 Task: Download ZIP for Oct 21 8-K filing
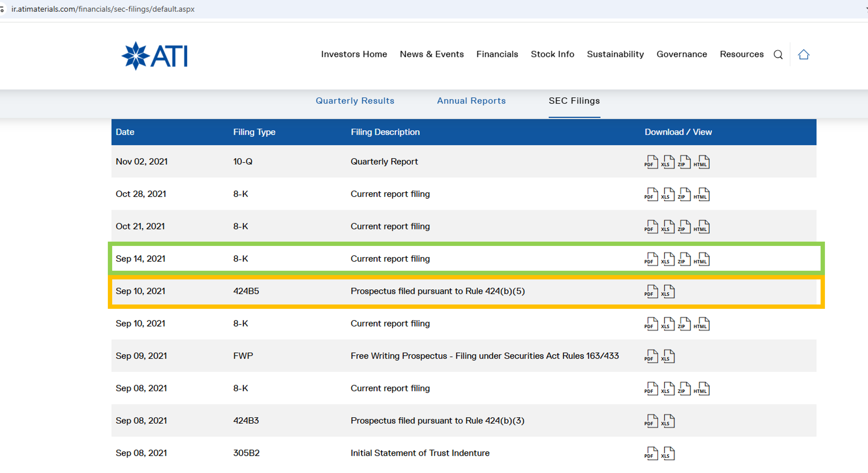(x=684, y=227)
